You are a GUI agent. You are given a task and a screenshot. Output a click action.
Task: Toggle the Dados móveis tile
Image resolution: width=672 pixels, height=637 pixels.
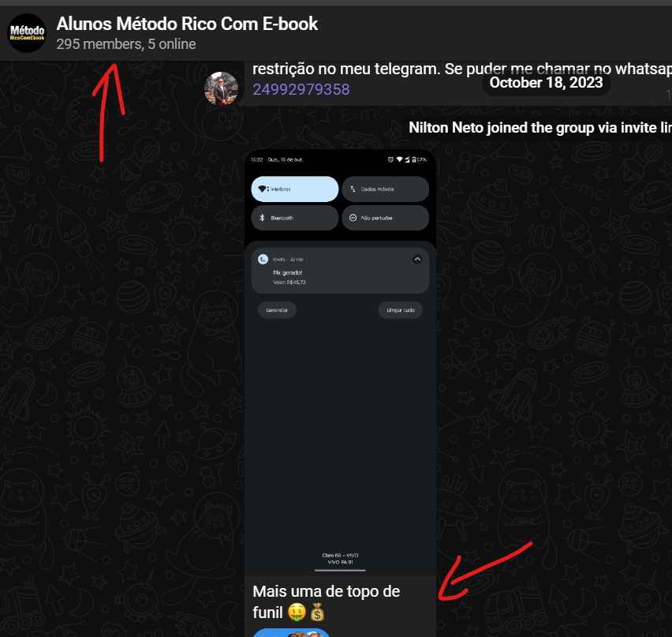[385, 189]
